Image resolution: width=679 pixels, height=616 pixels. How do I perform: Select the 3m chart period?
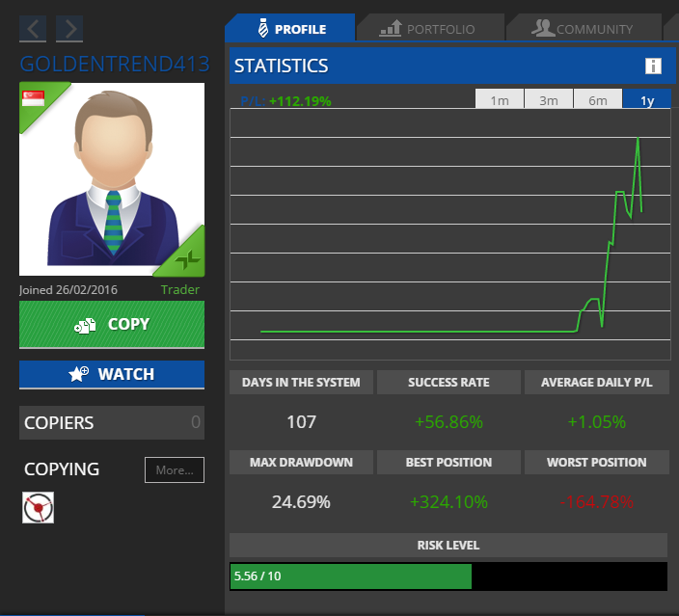549,100
